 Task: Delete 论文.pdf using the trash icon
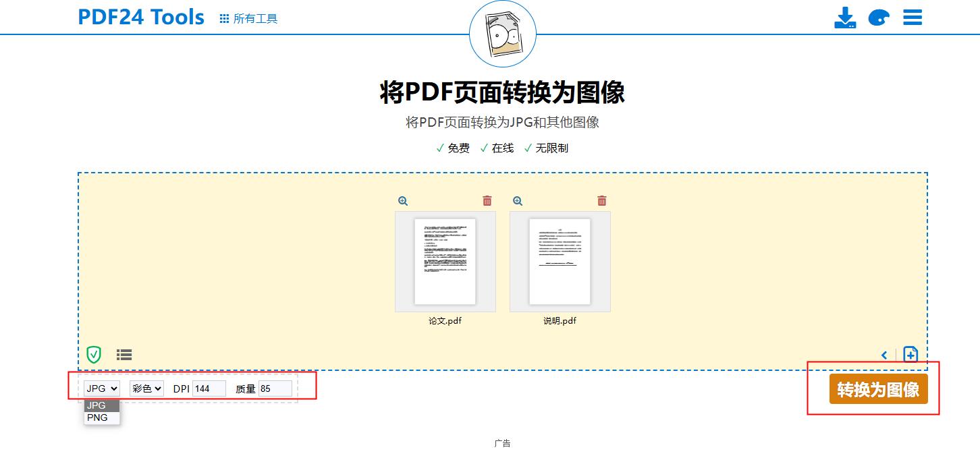(x=487, y=200)
